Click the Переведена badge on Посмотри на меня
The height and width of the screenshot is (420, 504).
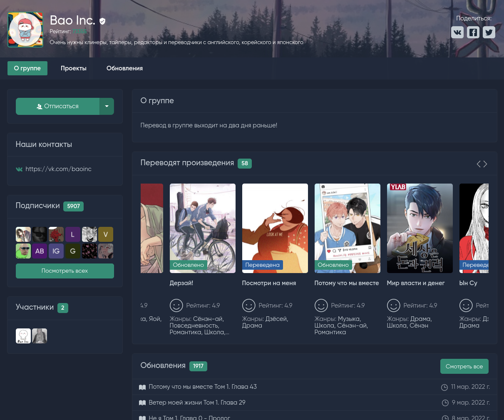coord(263,265)
